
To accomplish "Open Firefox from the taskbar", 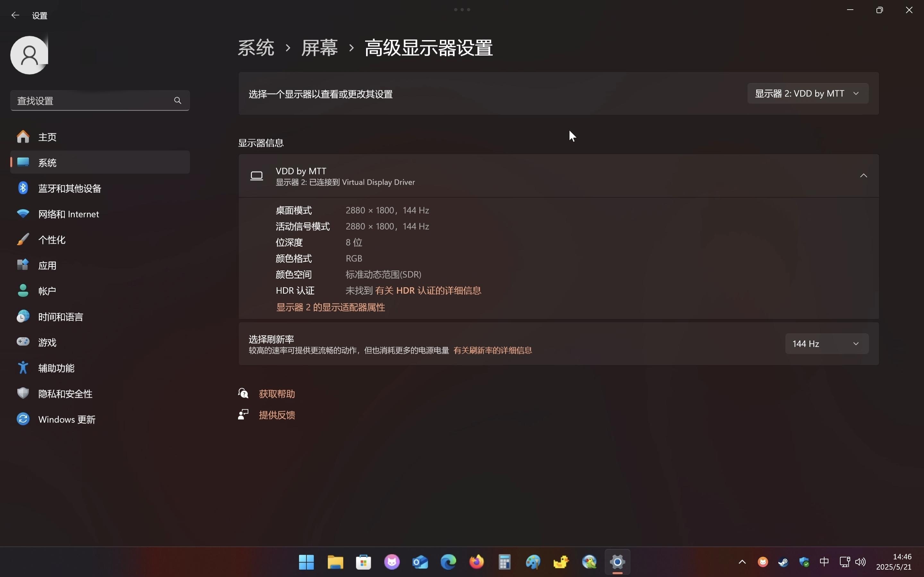I will 476,562.
